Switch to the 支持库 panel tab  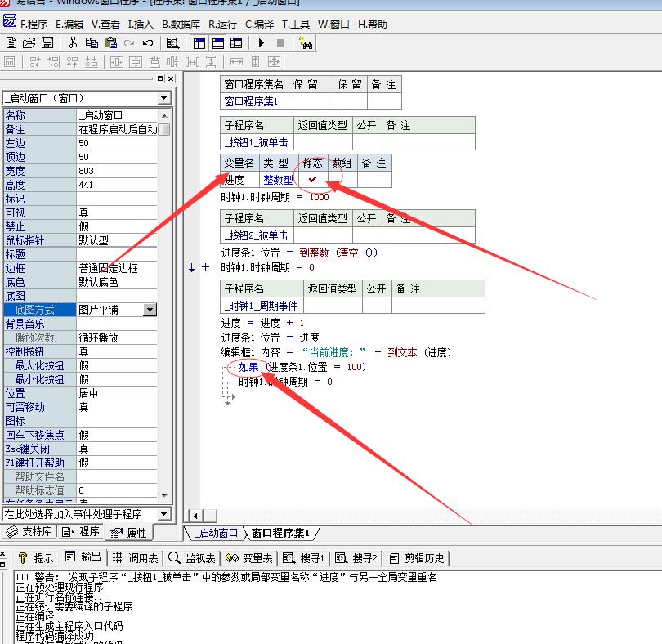(30, 532)
